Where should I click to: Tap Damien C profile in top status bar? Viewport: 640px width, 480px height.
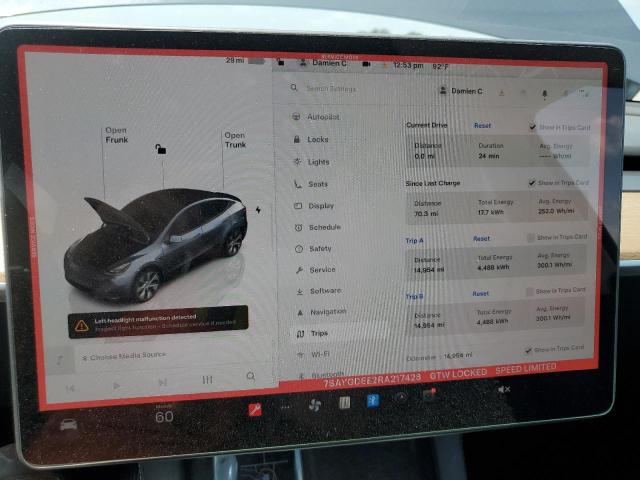(x=323, y=63)
